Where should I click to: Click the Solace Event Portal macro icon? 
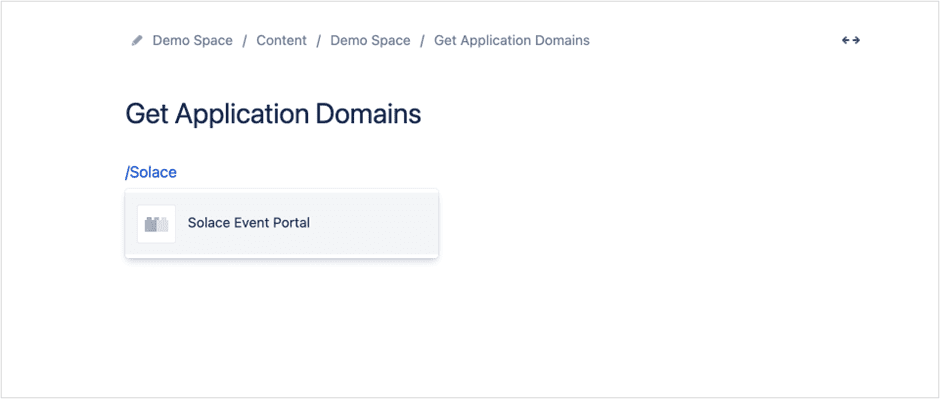156,224
